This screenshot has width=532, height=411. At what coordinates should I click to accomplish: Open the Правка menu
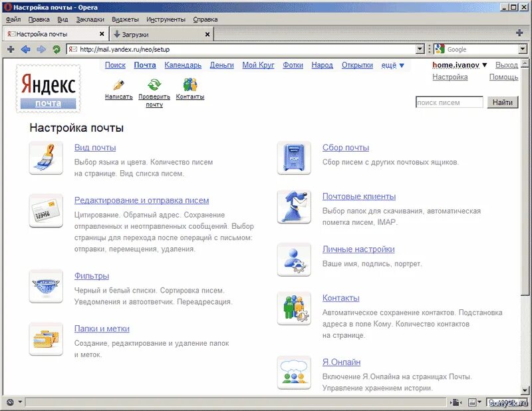pos(39,19)
